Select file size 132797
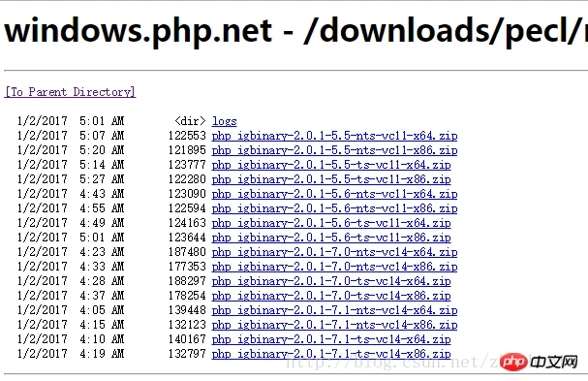588x381 pixels. [x=187, y=354]
